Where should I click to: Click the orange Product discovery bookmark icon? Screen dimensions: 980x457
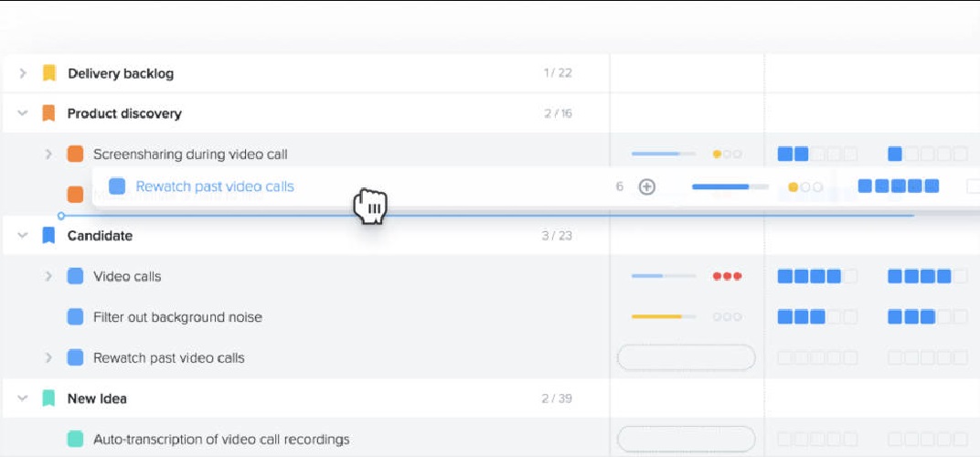point(49,113)
